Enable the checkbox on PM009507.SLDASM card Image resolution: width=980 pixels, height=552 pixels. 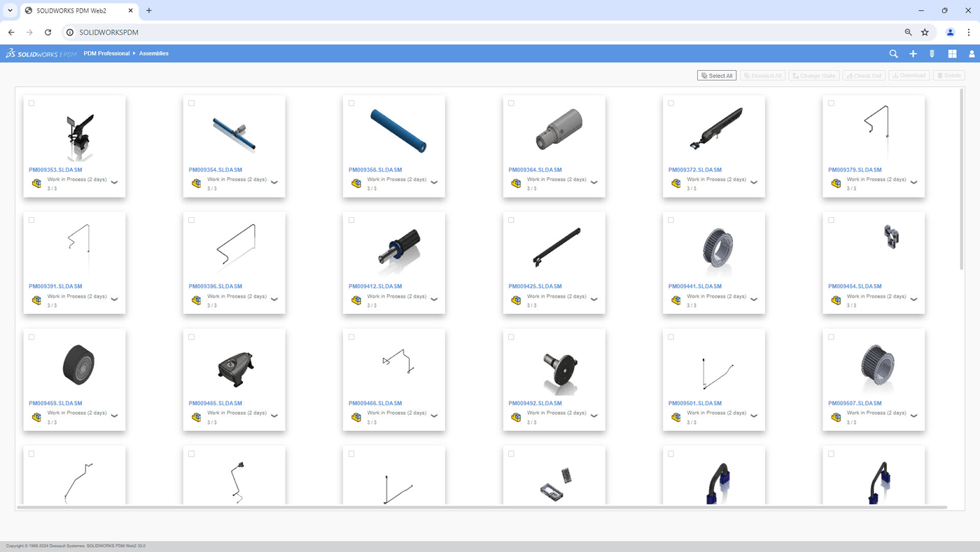click(x=830, y=336)
